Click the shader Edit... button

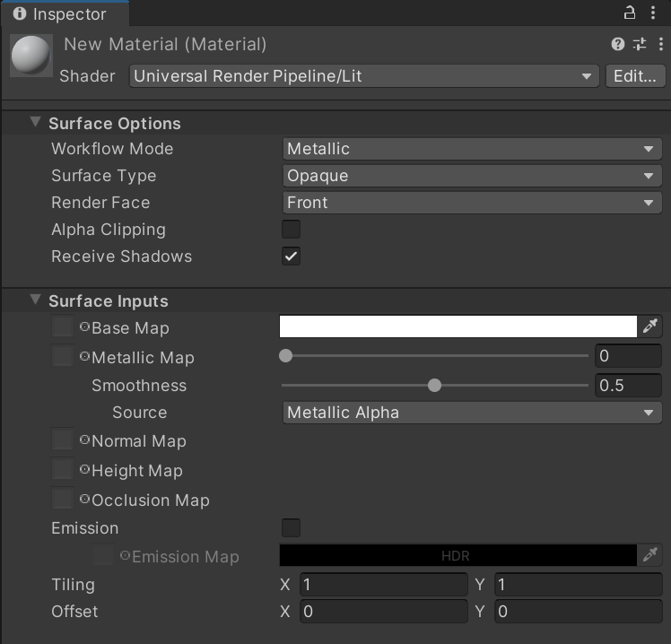(x=635, y=76)
